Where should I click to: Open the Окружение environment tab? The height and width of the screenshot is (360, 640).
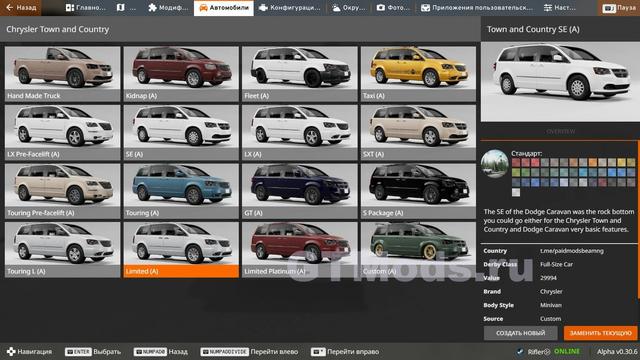click(x=349, y=8)
